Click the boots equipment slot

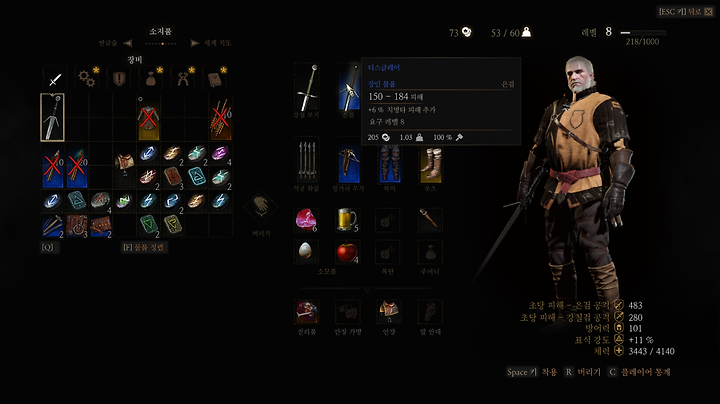(431, 163)
